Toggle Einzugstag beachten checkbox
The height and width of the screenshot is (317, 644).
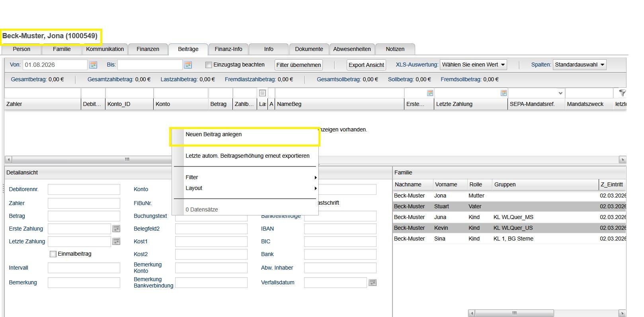click(x=209, y=65)
